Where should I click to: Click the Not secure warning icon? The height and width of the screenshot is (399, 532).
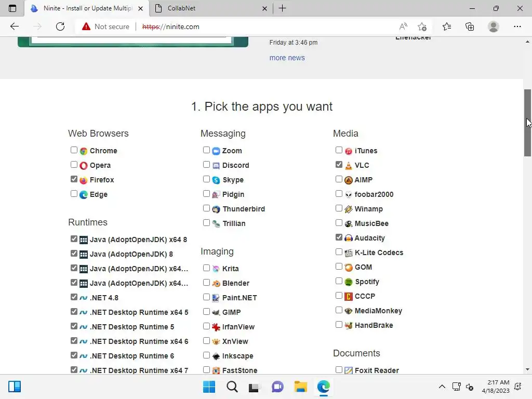click(x=86, y=26)
